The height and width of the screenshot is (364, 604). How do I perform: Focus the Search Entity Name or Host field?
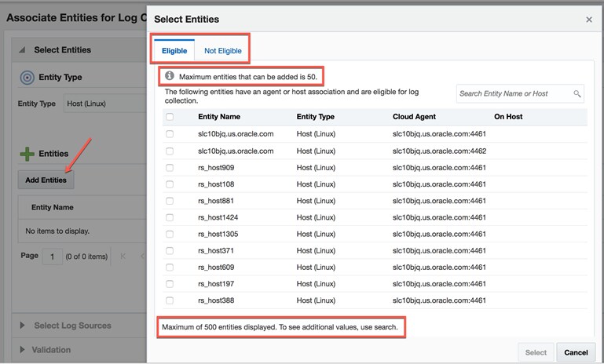coord(515,94)
